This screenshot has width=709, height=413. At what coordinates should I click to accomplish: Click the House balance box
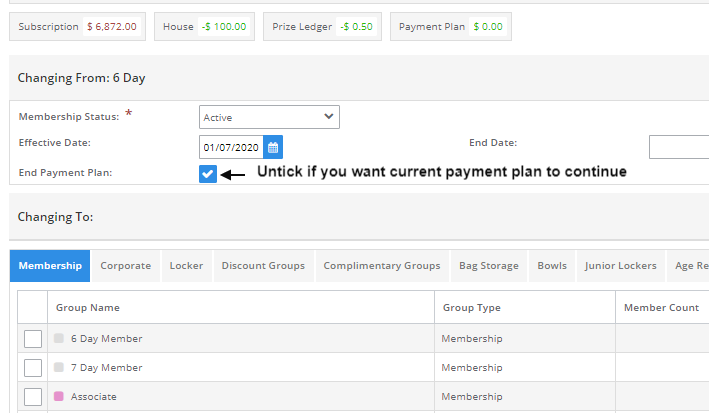click(204, 27)
